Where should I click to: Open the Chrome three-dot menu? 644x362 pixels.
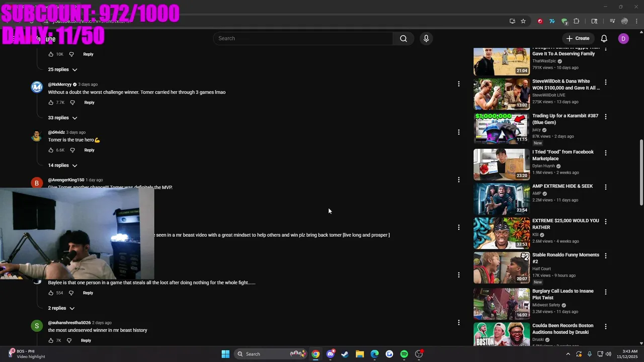click(x=636, y=21)
